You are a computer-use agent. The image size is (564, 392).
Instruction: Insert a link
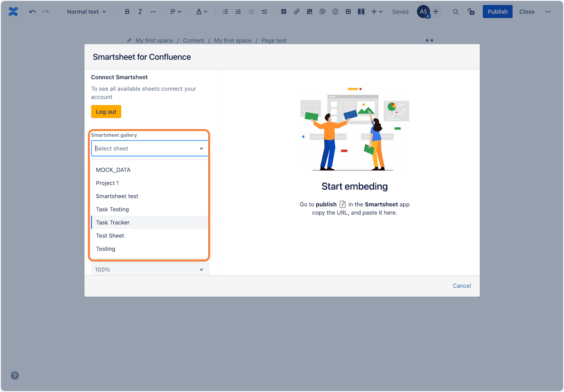coord(297,12)
